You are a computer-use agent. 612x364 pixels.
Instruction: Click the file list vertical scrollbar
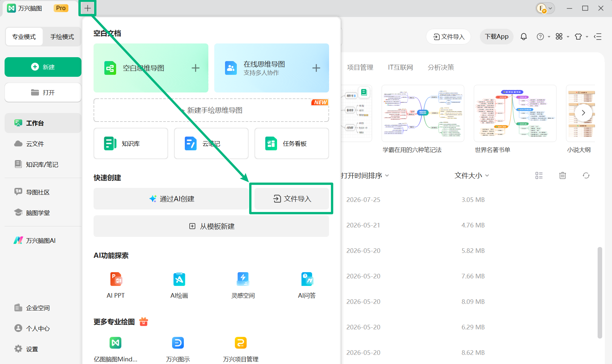600,292
